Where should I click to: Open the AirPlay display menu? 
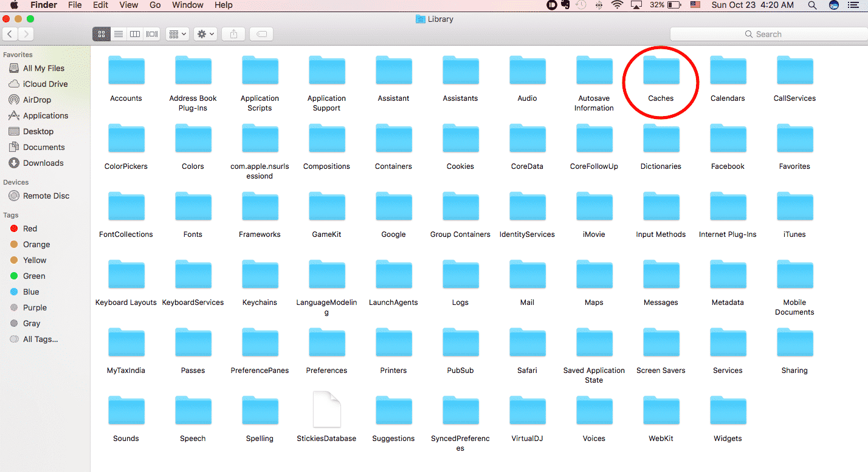(x=636, y=5)
